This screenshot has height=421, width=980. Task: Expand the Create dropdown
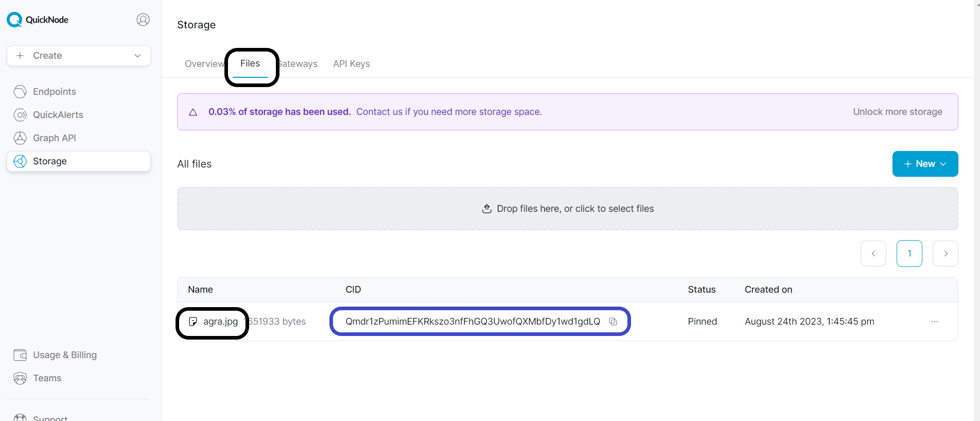[79, 56]
